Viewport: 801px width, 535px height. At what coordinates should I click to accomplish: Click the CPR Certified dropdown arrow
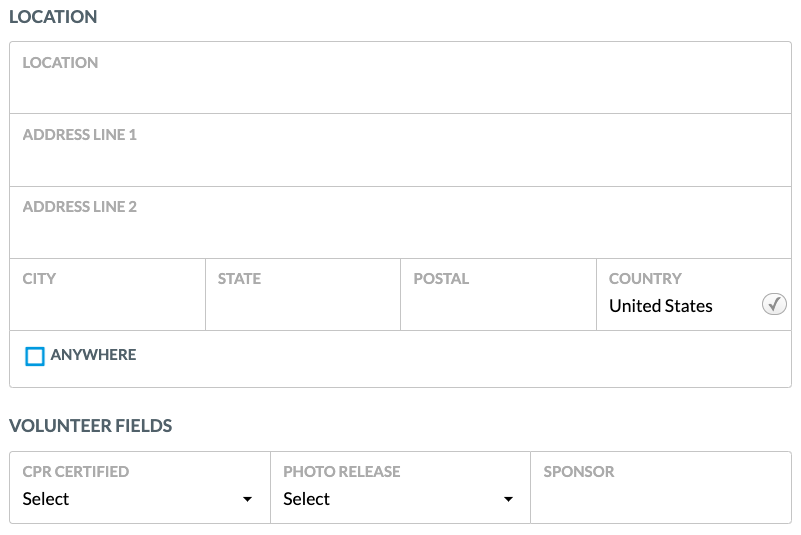[x=247, y=499]
